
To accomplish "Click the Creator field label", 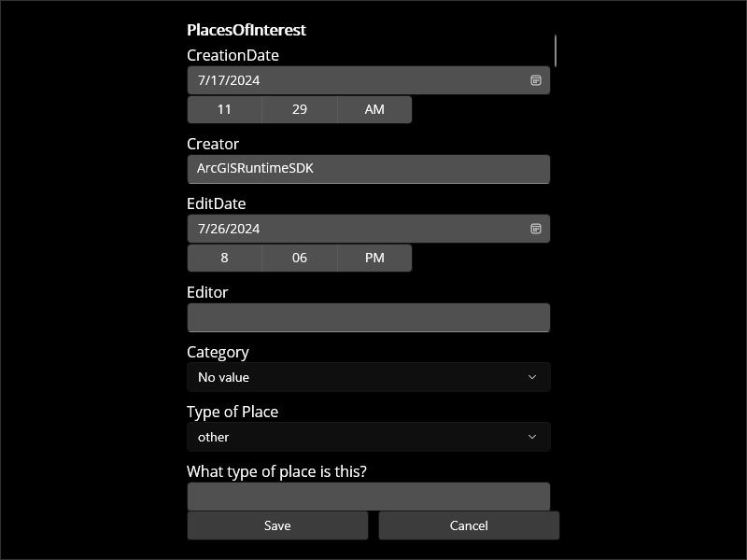I will click(x=213, y=144).
